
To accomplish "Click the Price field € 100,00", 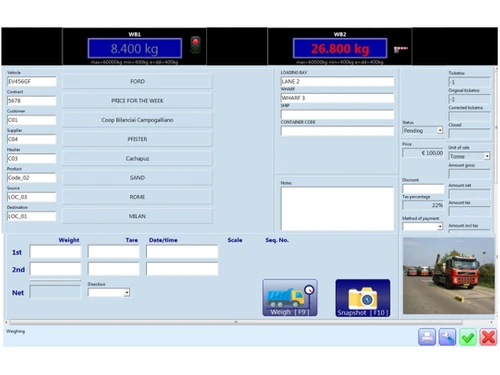I will tap(423, 153).
